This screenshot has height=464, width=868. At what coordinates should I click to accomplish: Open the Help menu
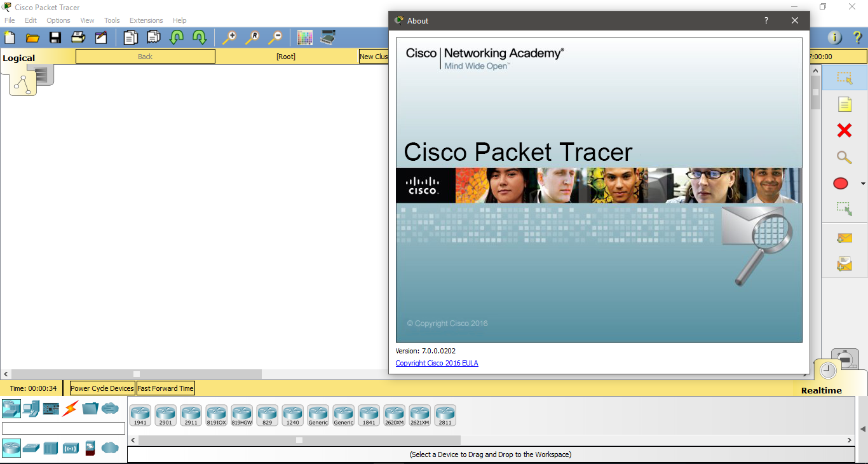click(180, 20)
